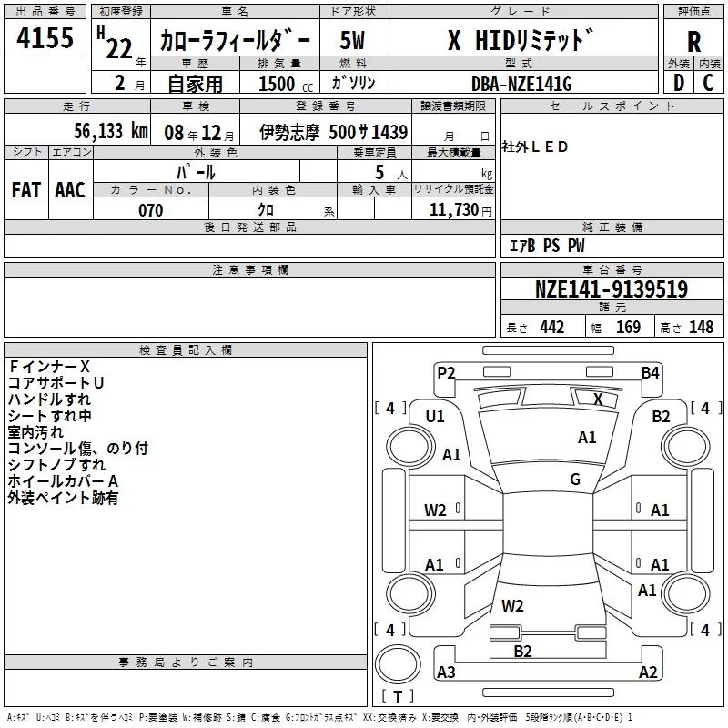Click the A2 scratch marker at the rear corner
728x728 pixels.
pos(648,672)
